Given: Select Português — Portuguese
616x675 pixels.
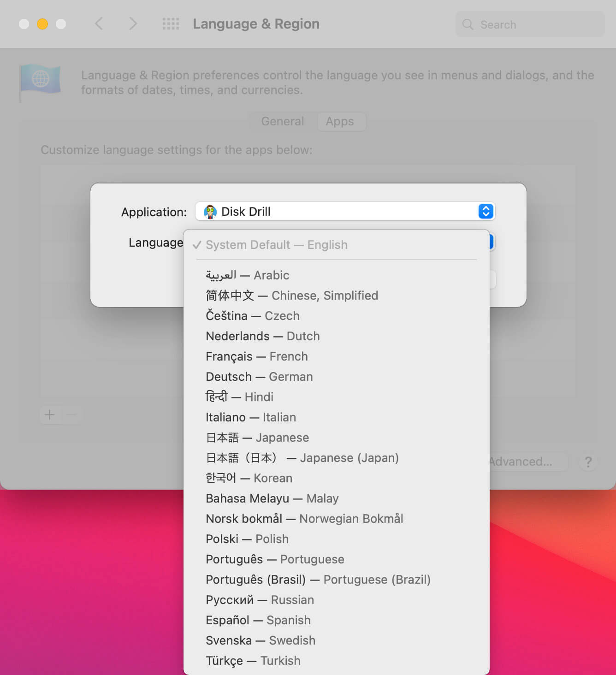Looking at the screenshot, I should click(x=337, y=559).
